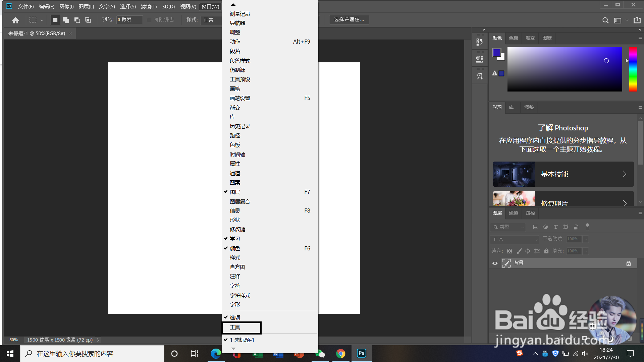
Task: Filter layers by adjustment layer icon
Action: tap(546, 227)
